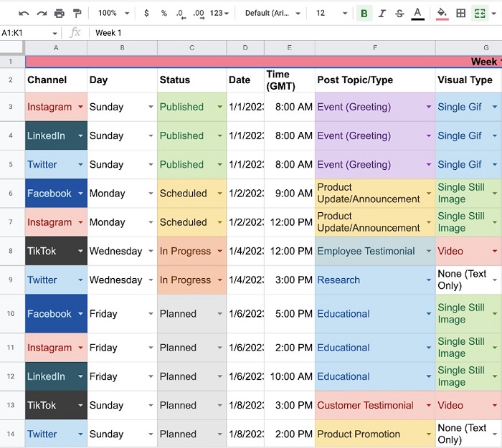Screen dimensions: 502x448
Task: Open Instagram channel dropdown in row 3
Action: (80, 107)
